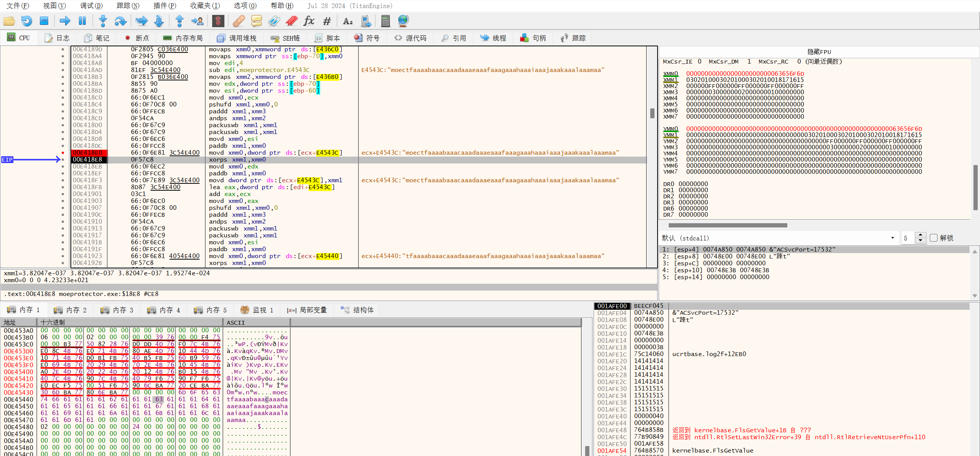The height and width of the screenshot is (456, 980).
Task: Click the Pause execution icon
Action: coord(82,21)
